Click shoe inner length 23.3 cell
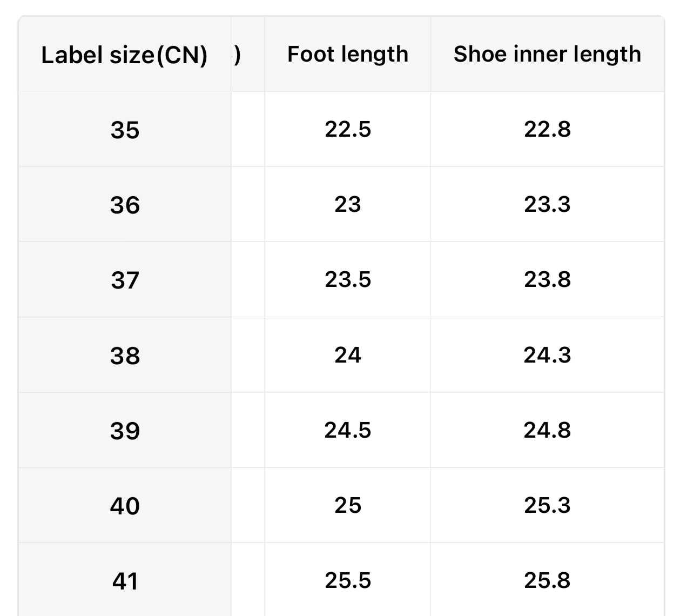 tap(547, 204)
